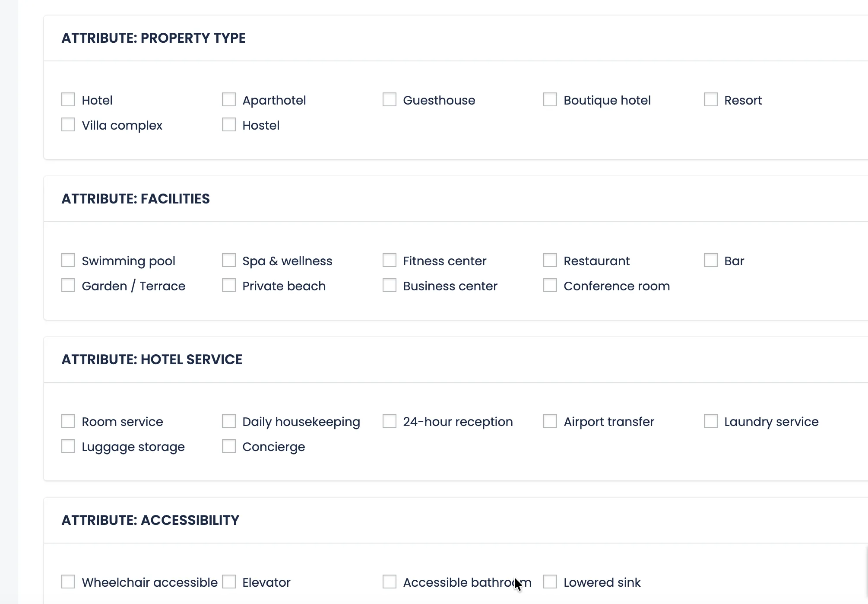Select Swimming pool under Facilities
The height and width of the screenshot is (604, 868).
coord(68,260)
